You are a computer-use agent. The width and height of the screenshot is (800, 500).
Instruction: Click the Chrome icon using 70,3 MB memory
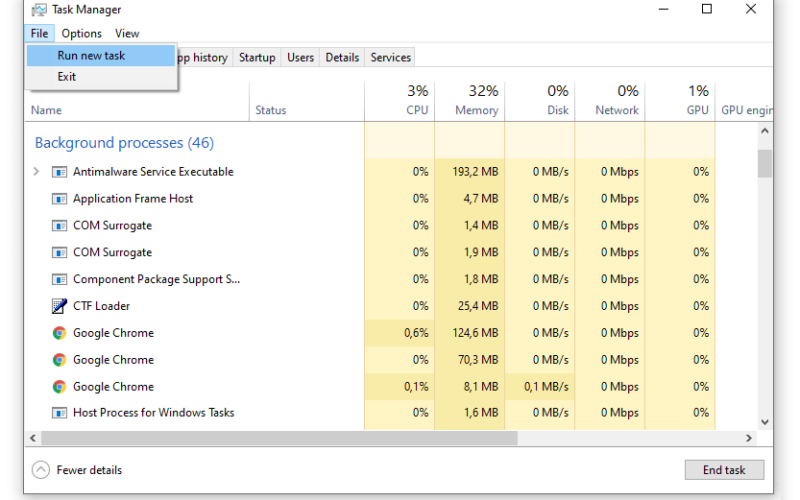pos(59,360)
